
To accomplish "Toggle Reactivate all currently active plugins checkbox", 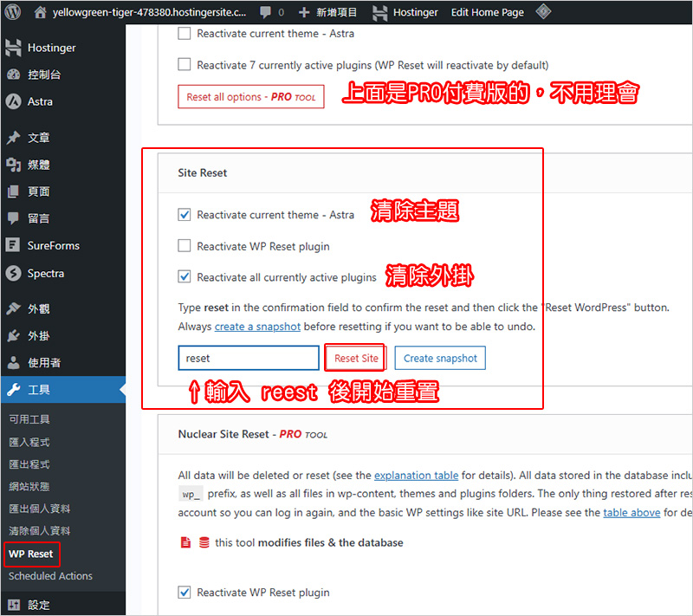I will (184, 277).
